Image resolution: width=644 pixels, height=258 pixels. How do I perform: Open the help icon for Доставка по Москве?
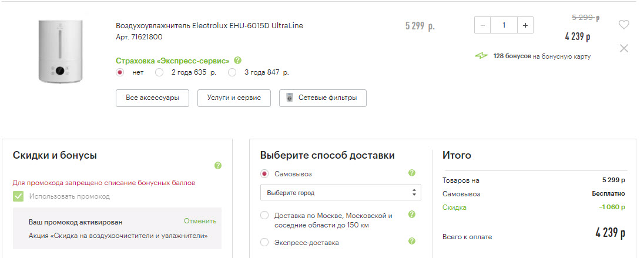pos(412,215)
